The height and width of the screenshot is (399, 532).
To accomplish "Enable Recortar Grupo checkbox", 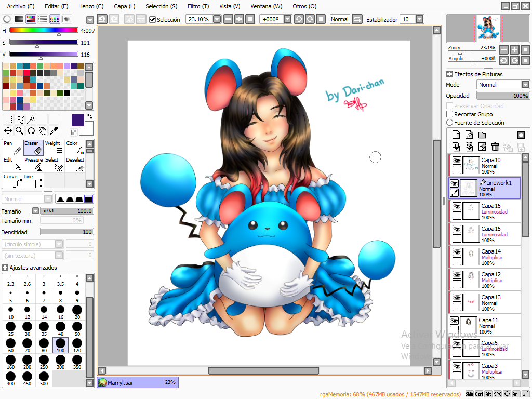I will (x=449, y=114).
